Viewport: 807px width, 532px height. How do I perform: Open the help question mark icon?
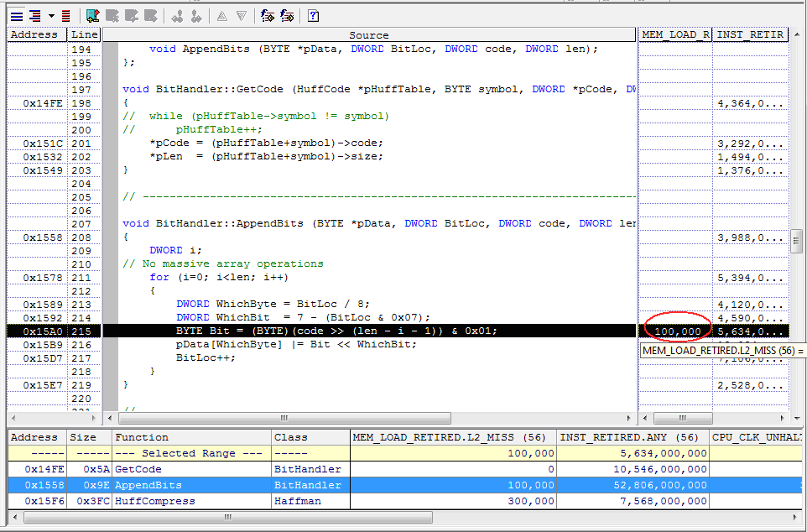coord(313,15)
